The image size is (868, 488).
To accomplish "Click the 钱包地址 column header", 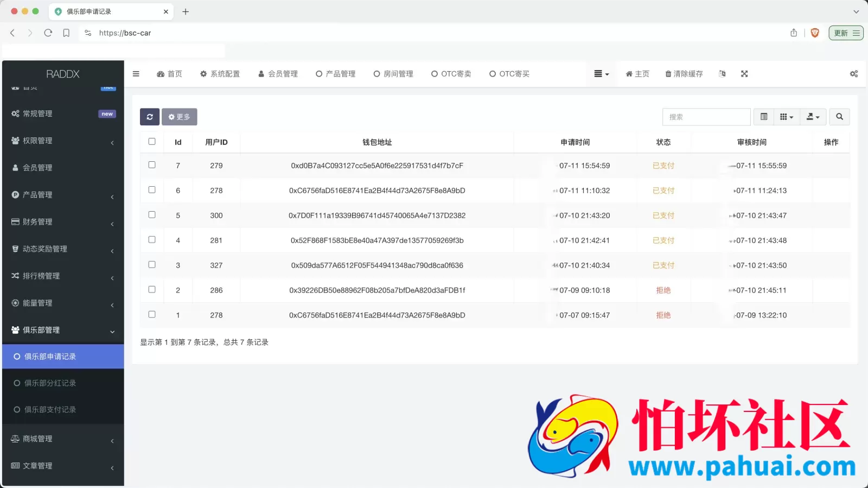I will click(377, 142).
